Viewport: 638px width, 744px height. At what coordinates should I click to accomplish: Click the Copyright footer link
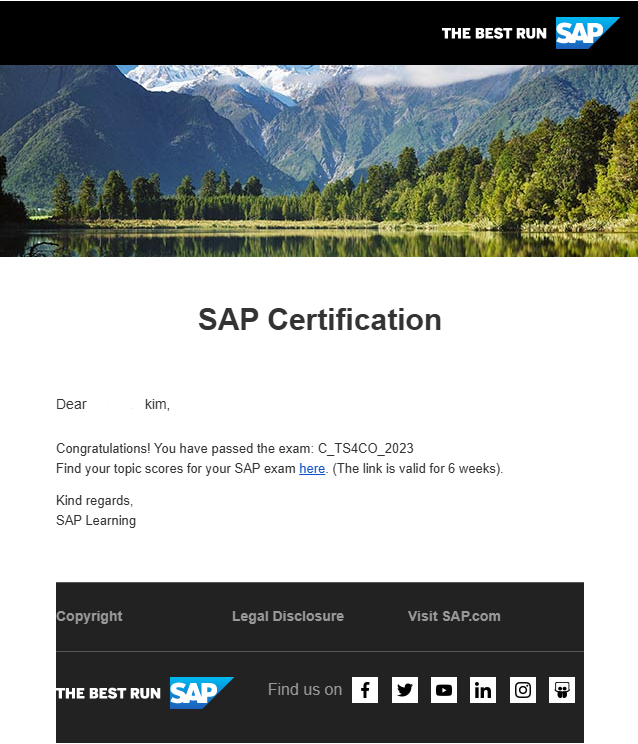89,616
